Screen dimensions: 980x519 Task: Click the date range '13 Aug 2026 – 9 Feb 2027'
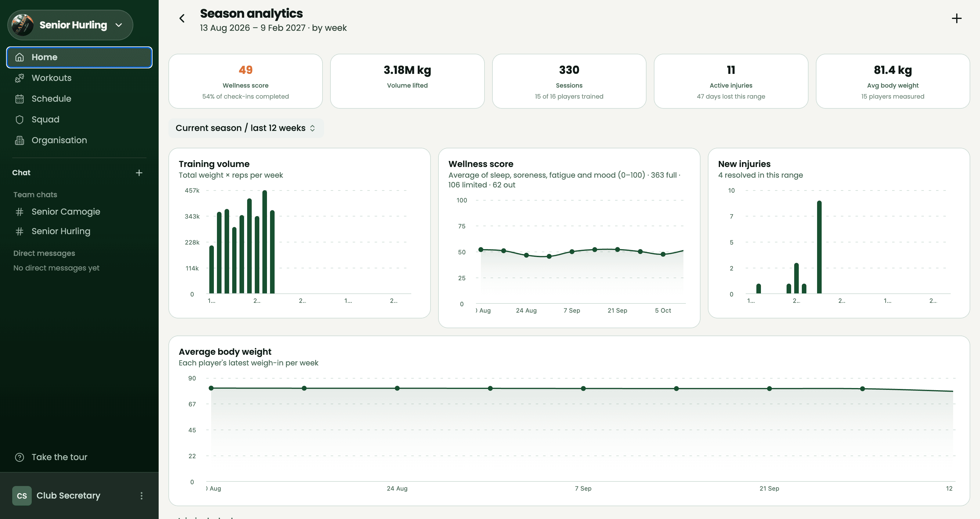(253, 28)
